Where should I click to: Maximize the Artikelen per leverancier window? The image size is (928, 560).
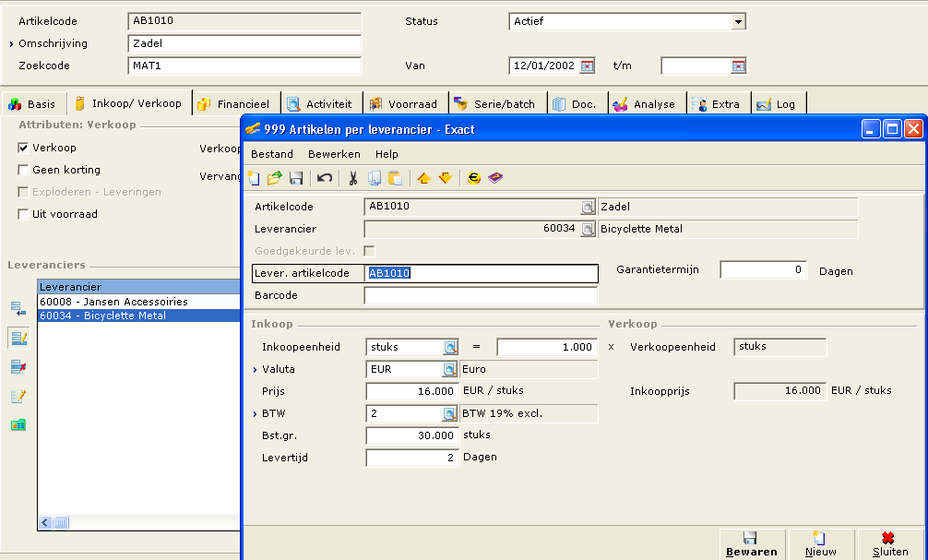892,128
